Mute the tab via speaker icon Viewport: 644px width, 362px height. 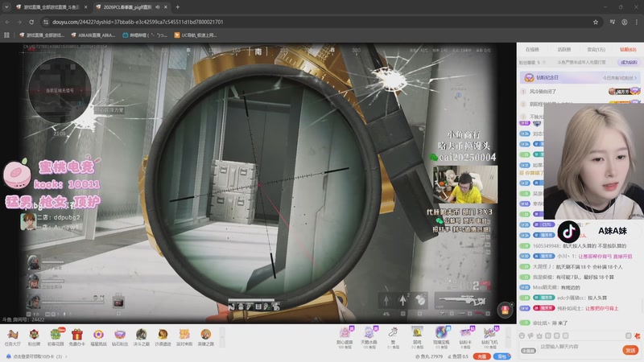(158, 7)
